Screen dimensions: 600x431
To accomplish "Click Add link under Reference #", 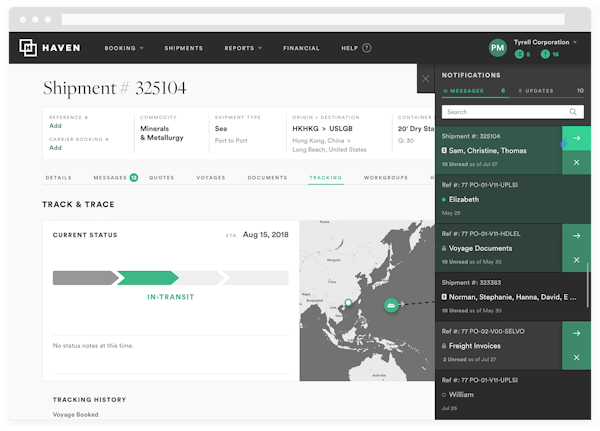I will coord(55,126).
